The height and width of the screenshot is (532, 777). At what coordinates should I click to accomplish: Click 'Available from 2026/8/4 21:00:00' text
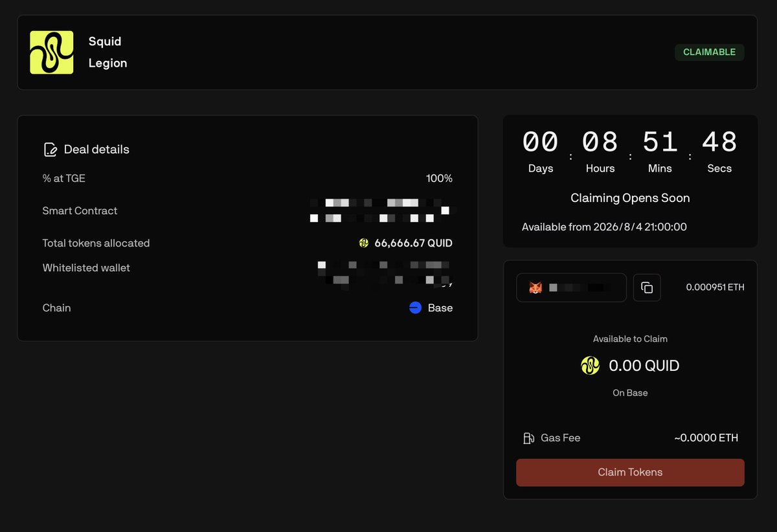(604, 227)
